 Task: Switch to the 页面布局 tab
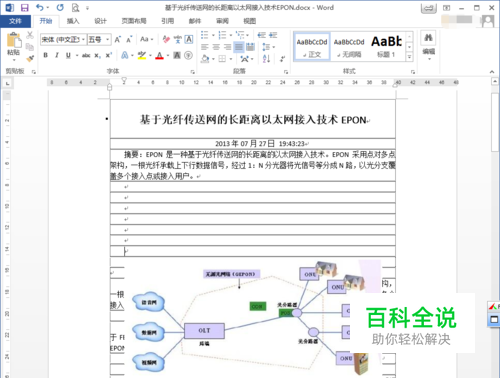pos(134,21)
